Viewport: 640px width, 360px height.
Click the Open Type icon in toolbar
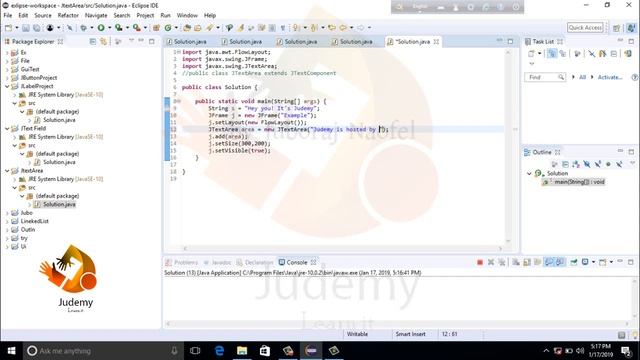point(187,28)
